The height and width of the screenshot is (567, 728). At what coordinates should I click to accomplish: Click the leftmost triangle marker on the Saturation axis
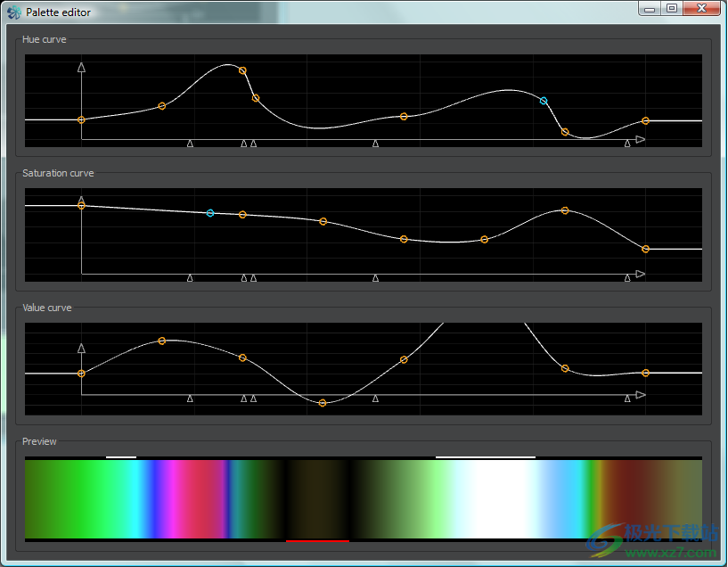(x=190, y=277)
